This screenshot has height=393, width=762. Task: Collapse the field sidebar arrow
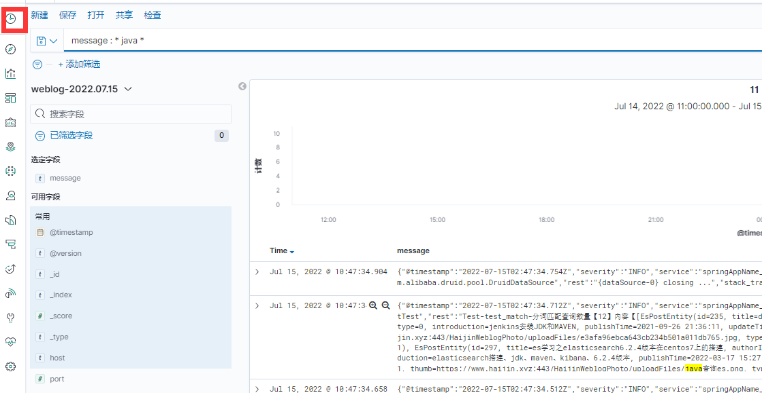(242, 86)
